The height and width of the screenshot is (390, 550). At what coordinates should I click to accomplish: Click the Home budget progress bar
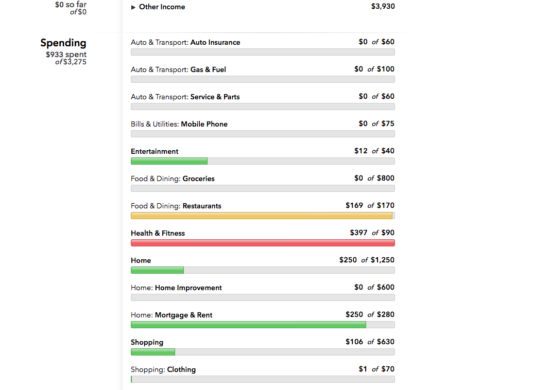pos(263,270)
